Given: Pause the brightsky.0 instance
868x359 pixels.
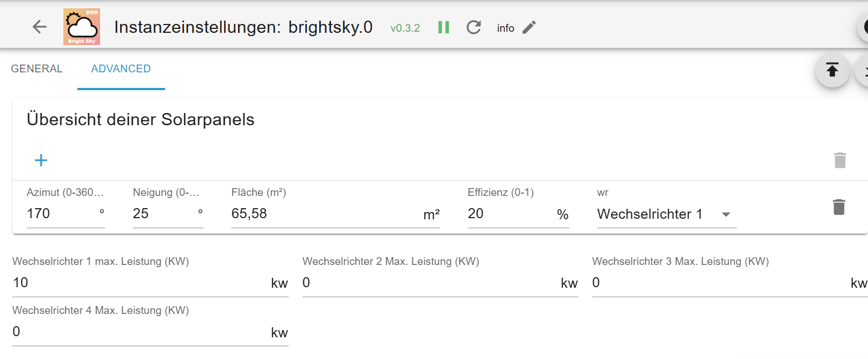Looking at the screenshot, I should [443, 27].
